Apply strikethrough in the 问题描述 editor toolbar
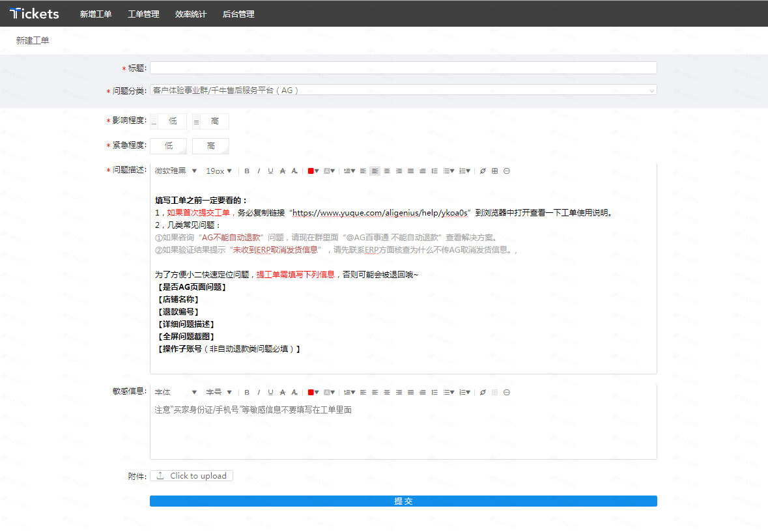The height and width of the screenshot is (532, 768). 283,171
